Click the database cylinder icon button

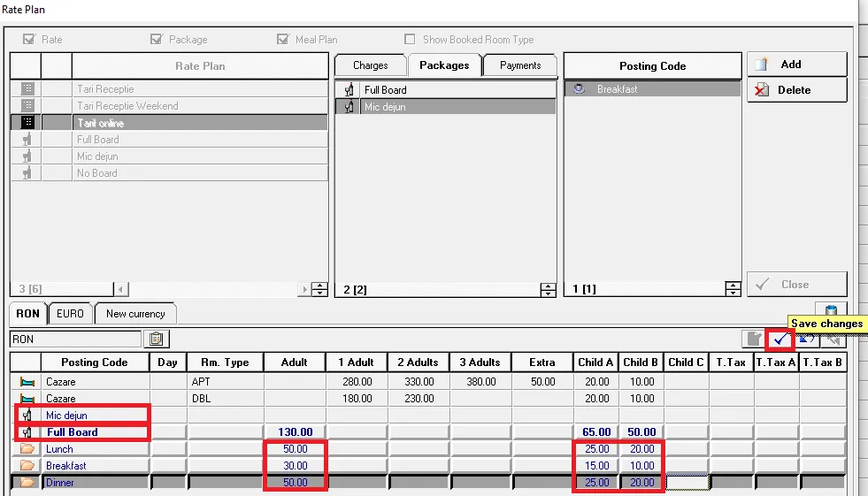[831, 310]
